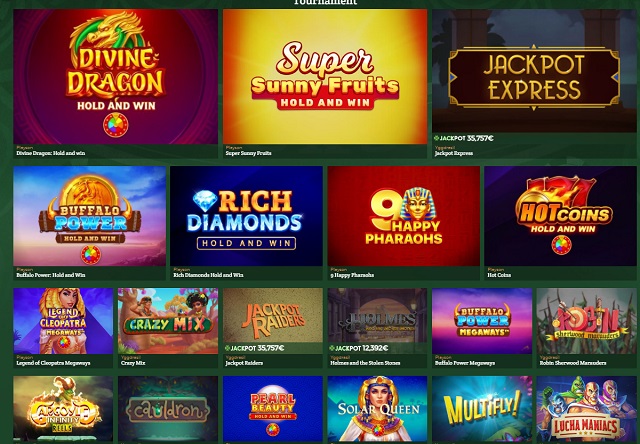Image resolution: width=640 pixels, height=444 pixels.
Task: Click the wheel icon on Pearl Beauty tile
Action: pyautogui.click(x=273, y=430)
